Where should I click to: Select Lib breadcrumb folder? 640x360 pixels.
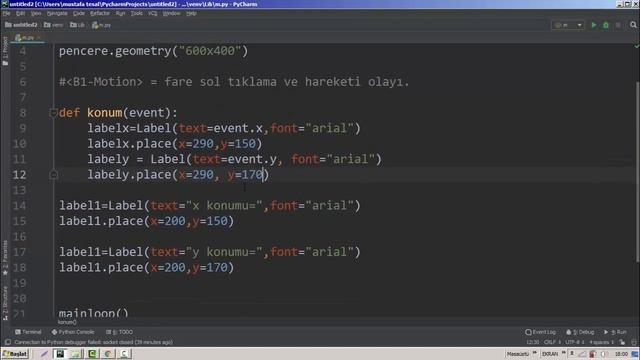(77, 25)
